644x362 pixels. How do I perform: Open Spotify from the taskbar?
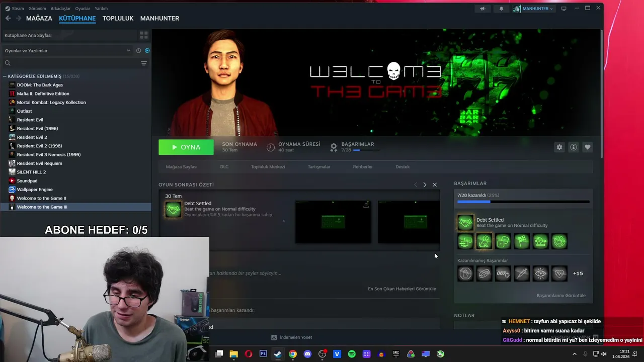click(x=352, y=354)
